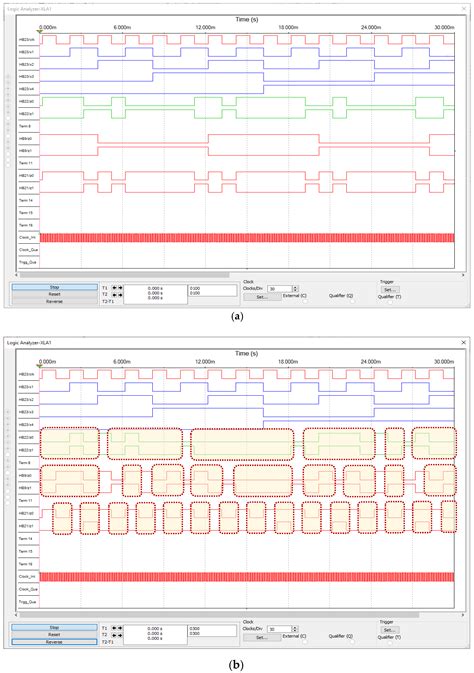
Task: Click Reverse in the upper Logic Analyzer window
Action: [x=55, y=301]
